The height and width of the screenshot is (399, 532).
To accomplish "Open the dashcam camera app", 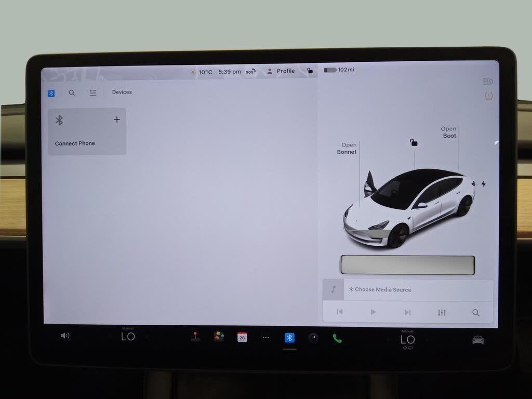I will point(313,338).
